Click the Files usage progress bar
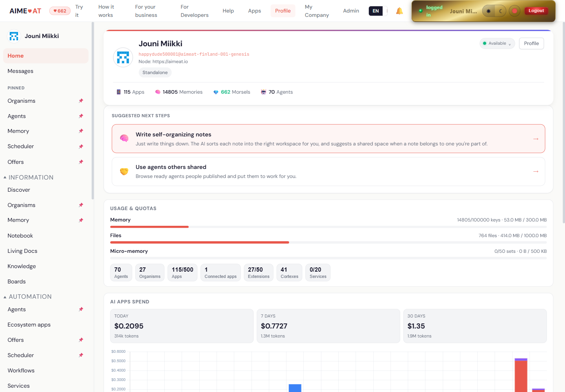This screenshot has height=392, width=565. click(x=328, y=243)
